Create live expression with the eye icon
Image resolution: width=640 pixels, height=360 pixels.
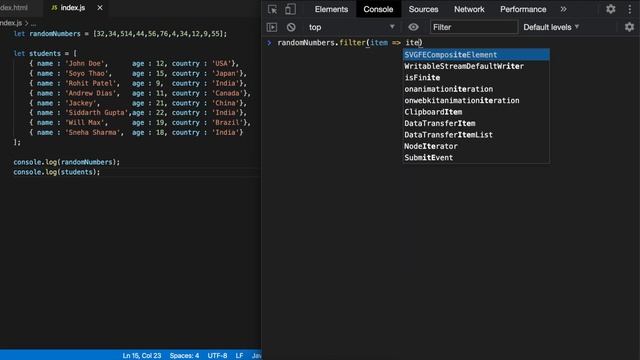[x=413, y=27]
